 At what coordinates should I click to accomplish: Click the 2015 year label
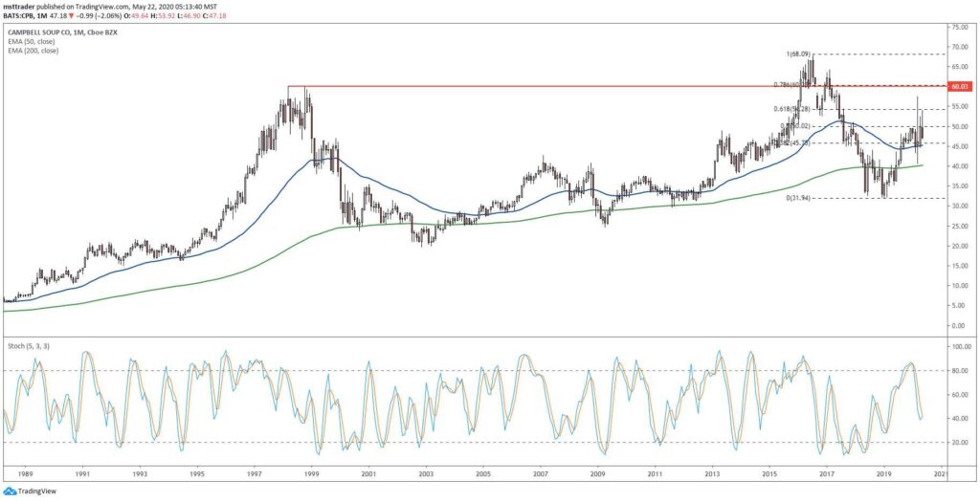(769, 475)
